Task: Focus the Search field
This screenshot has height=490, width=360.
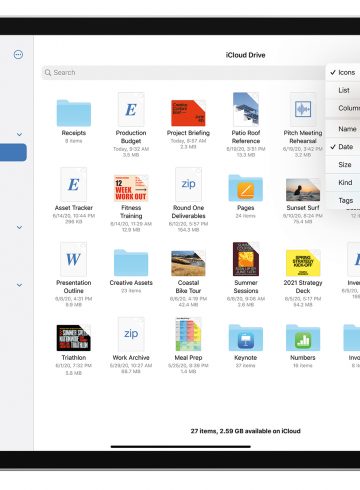Action: (x=183, y=72)
